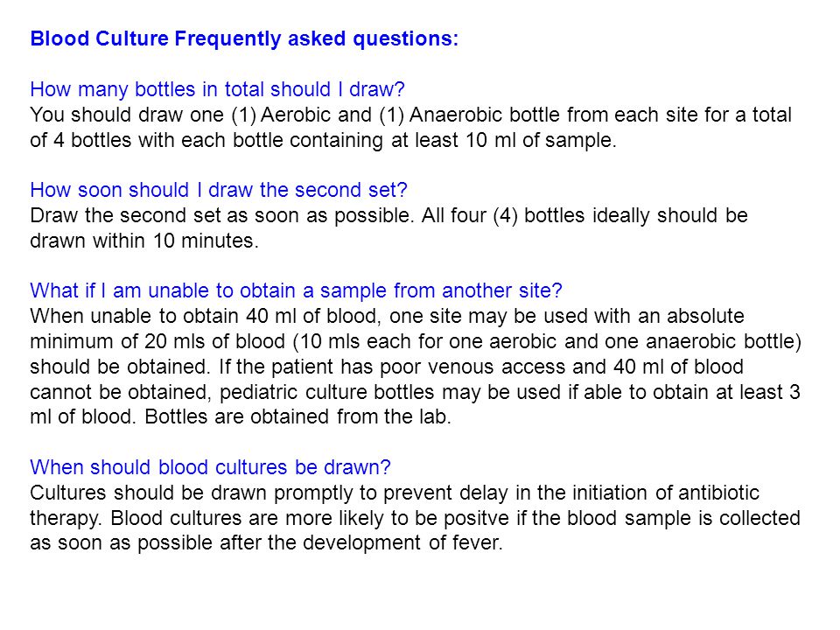
Task: Click 'development of fever.' phrase
Action: [x=402, y=543]
